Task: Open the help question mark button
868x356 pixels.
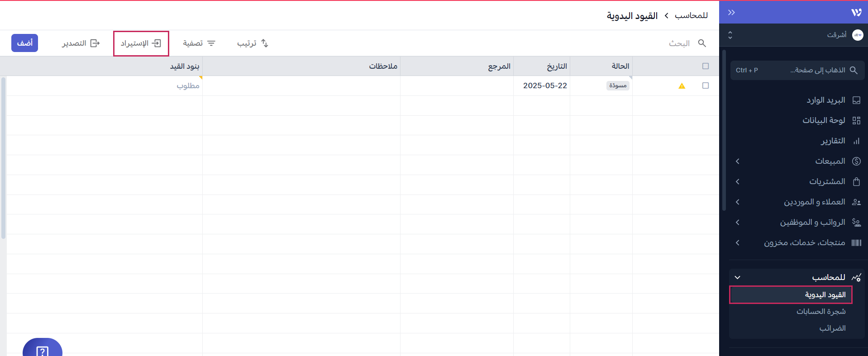Action: pyautogui.click(x=43, y=350)
